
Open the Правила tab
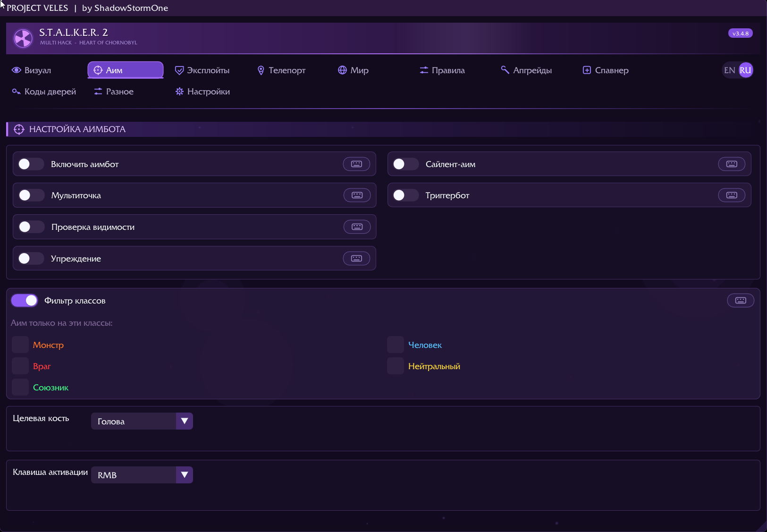tap(442, 70)
